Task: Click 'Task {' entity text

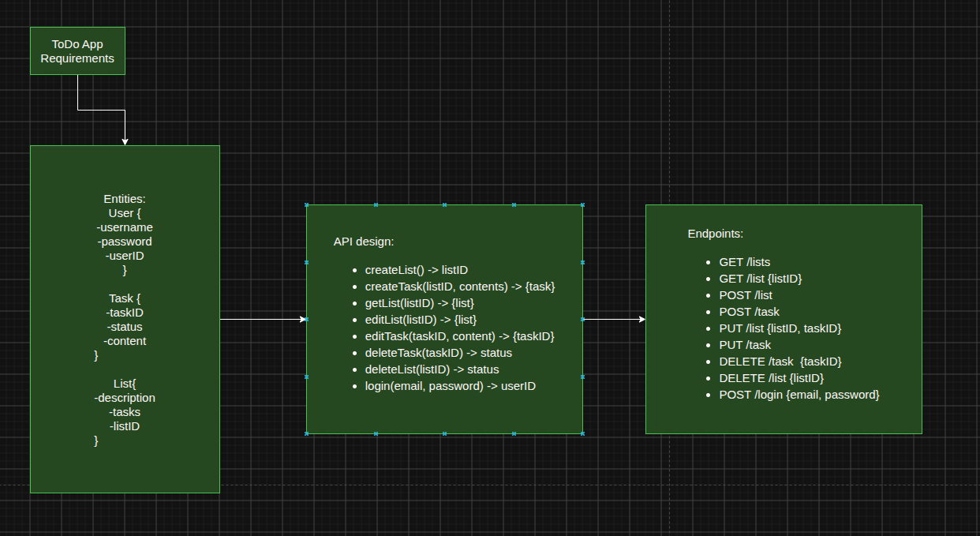Action: [125, 298]
